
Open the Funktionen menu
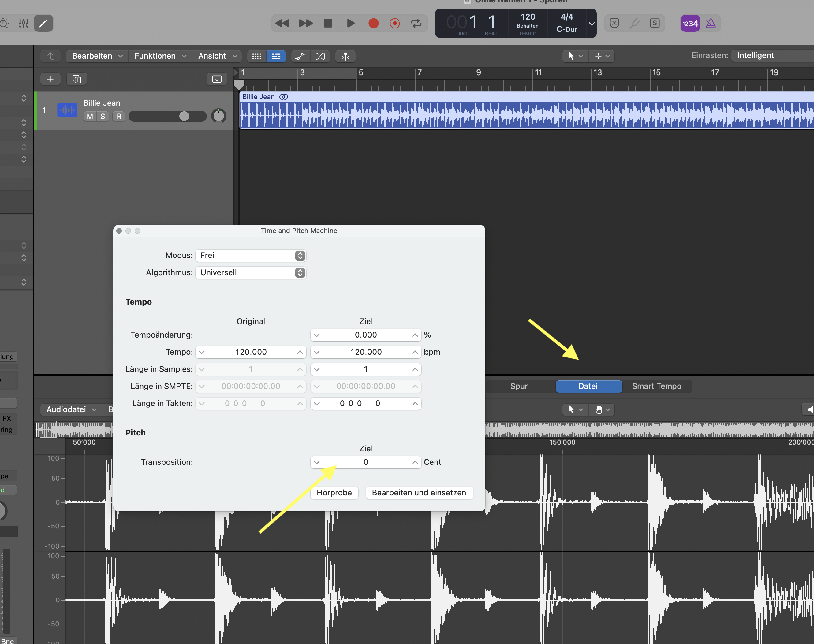pos(160,56)
